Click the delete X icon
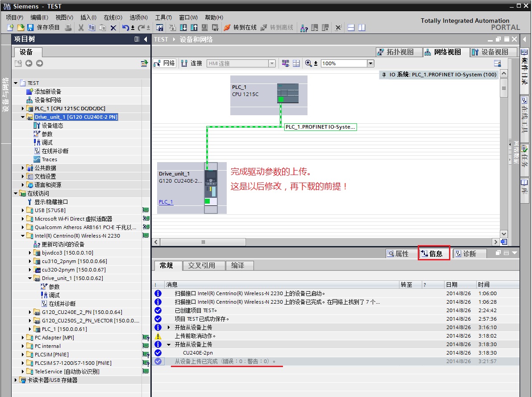The width and height of the screenshot is (532, 397). (113, 28)
